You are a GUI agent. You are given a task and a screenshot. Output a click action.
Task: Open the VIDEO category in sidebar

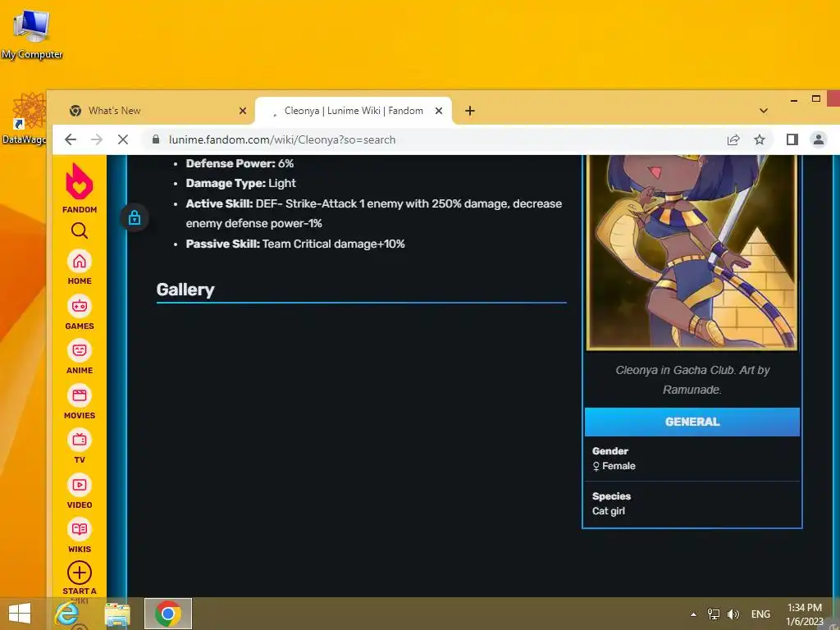click(x=80, y=491)
